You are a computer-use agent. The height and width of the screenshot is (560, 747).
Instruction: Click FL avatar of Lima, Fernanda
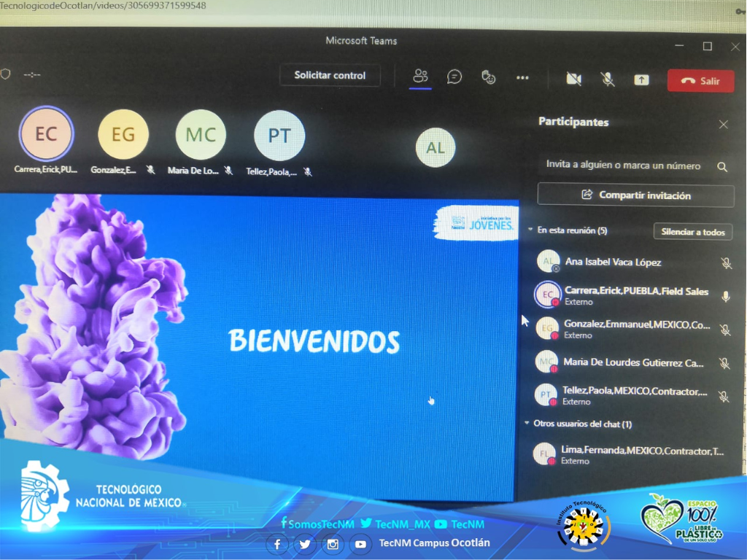point(544,454)
